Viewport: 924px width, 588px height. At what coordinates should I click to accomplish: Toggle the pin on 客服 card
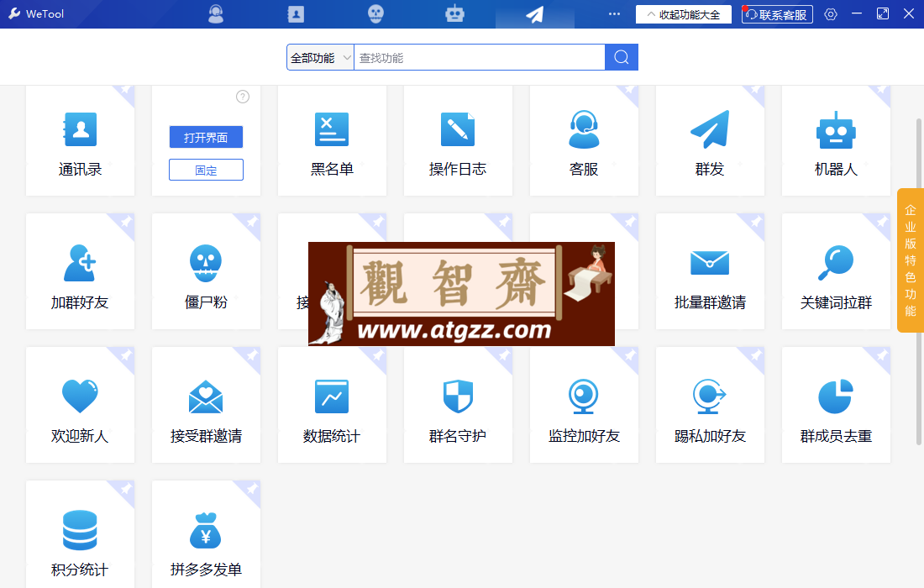629,92
